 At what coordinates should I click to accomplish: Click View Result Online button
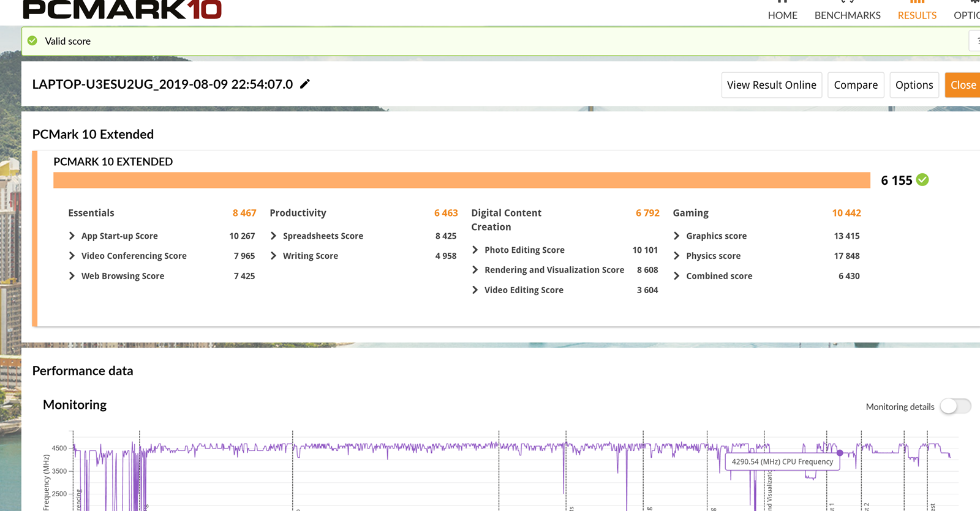(x=771, y=85)
